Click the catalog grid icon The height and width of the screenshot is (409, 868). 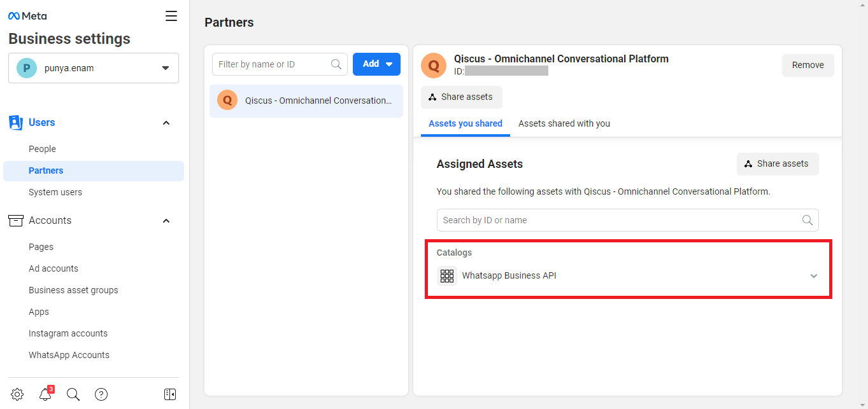[447, 276]
